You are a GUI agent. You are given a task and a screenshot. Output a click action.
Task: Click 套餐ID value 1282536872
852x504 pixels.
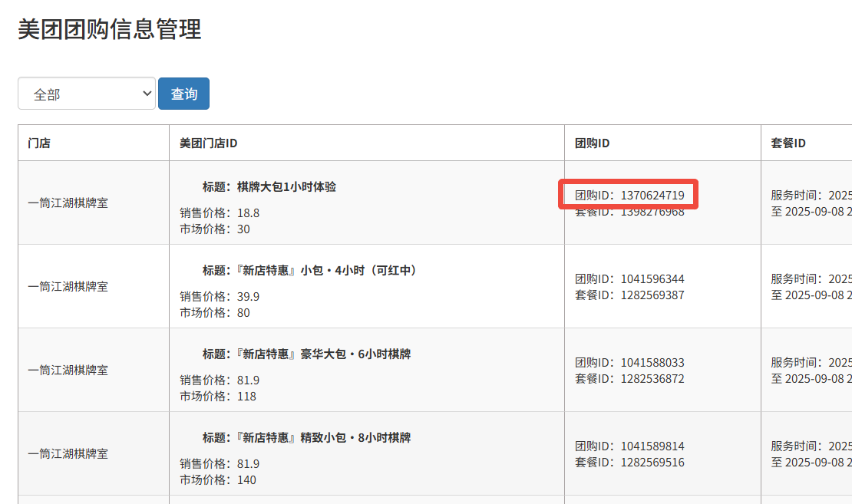(x=652, y=378)
